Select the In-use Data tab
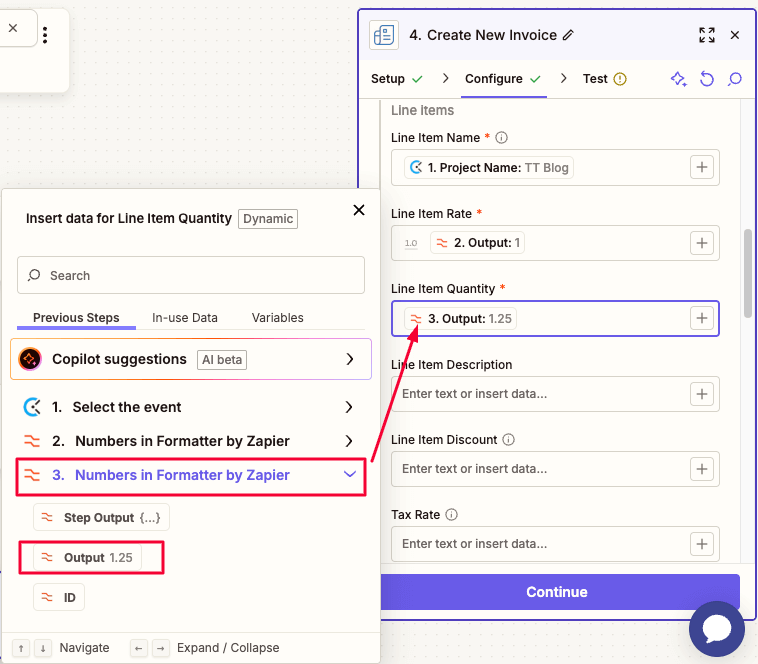The width and height of the screenshot is (758, 664). point(185,318)
